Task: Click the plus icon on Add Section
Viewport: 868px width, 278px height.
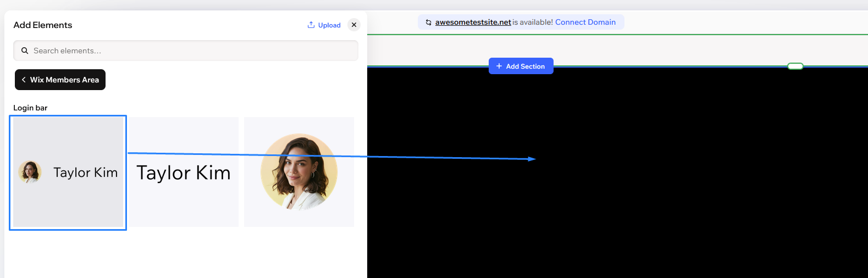Action: coord(499,66)
